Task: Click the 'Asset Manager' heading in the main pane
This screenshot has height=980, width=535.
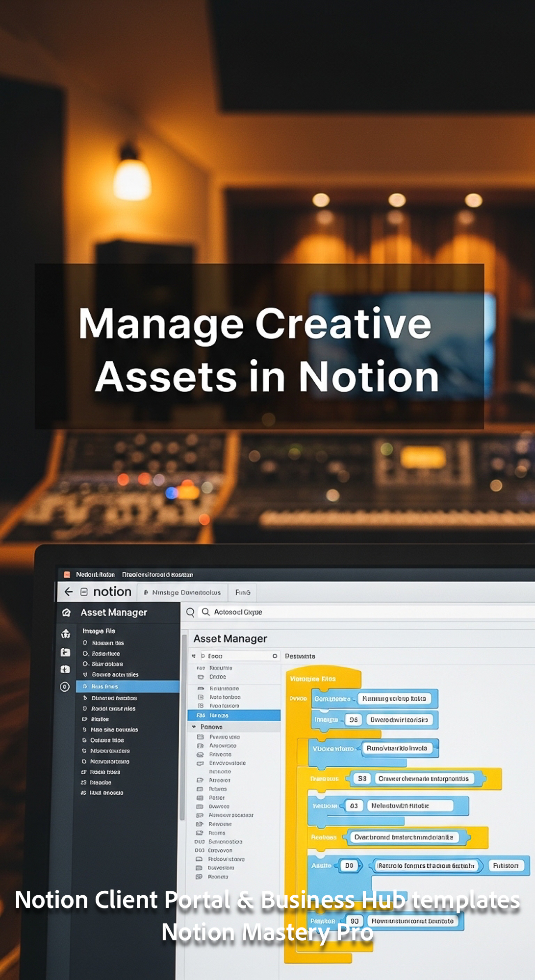Action: pyautogui.click(x=230, y=639)
